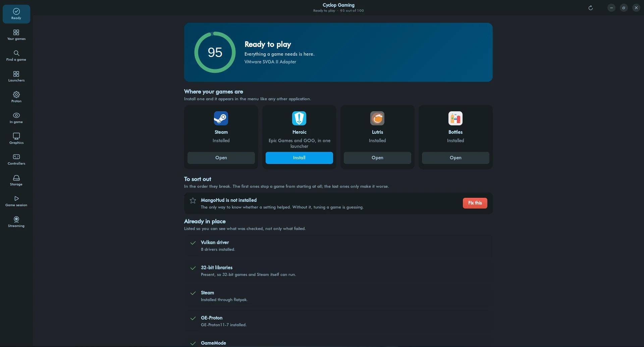Click 'VMware SVGA II Adapter' text
Screen dimensions: 644x347
(270, 62)
